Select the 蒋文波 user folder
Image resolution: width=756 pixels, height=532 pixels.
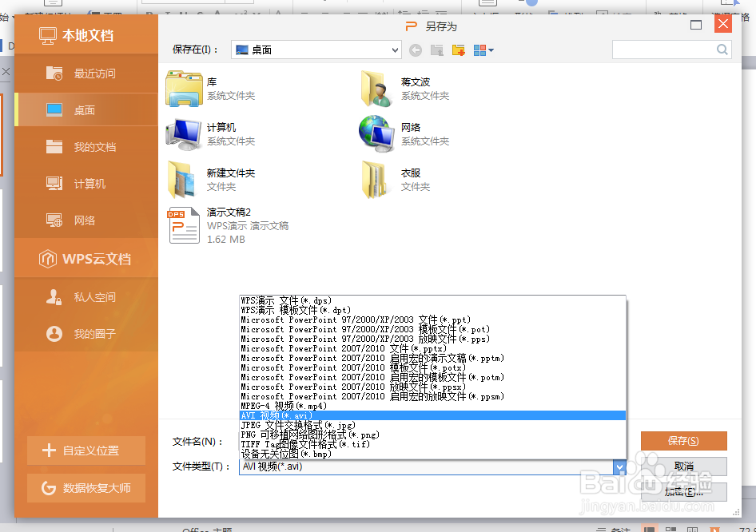[405, 89]
